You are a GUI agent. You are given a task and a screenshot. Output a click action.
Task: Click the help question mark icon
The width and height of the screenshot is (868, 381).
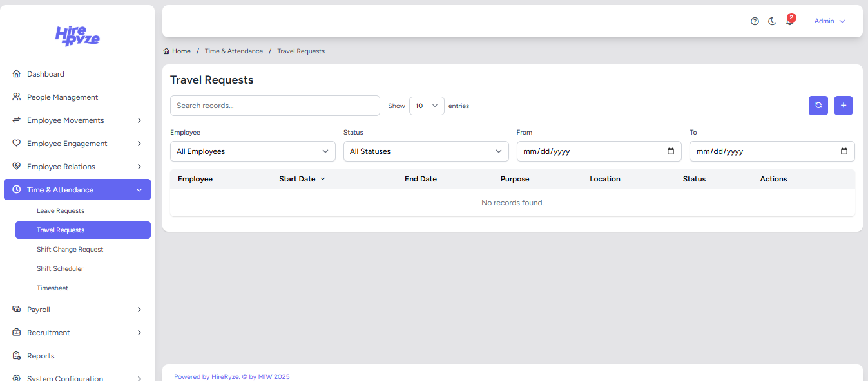coord(755,21)
